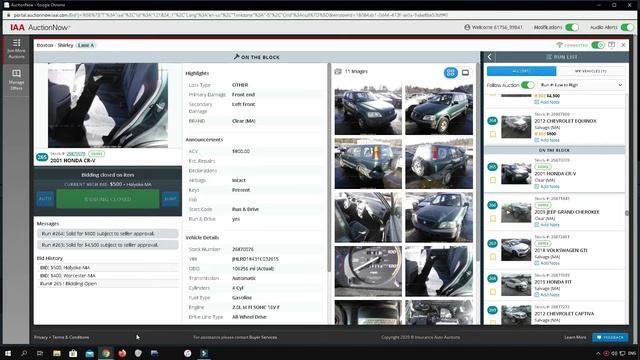This screenshot has height=360, width=640.
Task: Check the box for 2018 Volkswagen GTI
Action: click(493, 257)
